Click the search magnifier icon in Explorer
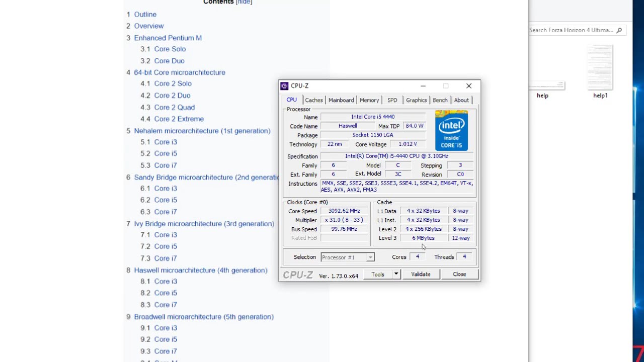Viewport: 644px width, 362px height. (619, 30)
